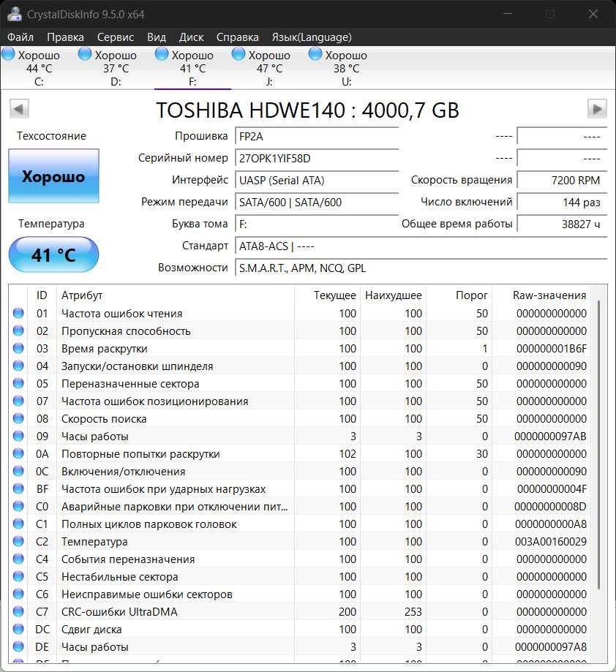Click status orb of attribute 05 Переназначенные сектора
The image size is (616, 672).
pyautogui.click(x=18, y=383)
